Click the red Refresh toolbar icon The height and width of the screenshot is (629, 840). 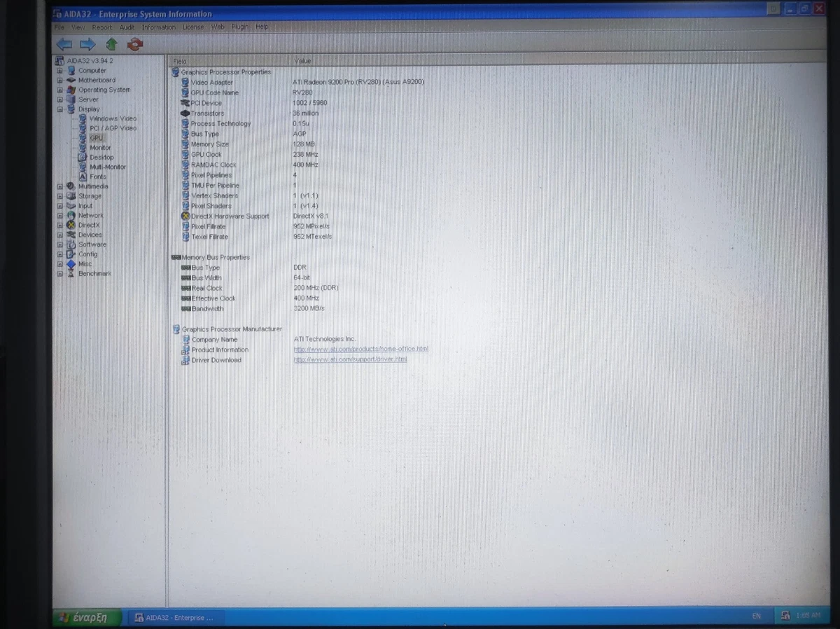(135, 44)
